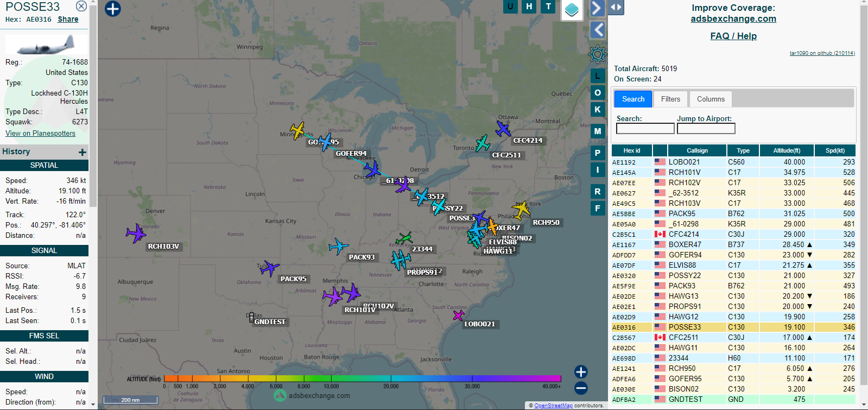Click the United States flag in GOFER94 row

(x=660, y=255)
